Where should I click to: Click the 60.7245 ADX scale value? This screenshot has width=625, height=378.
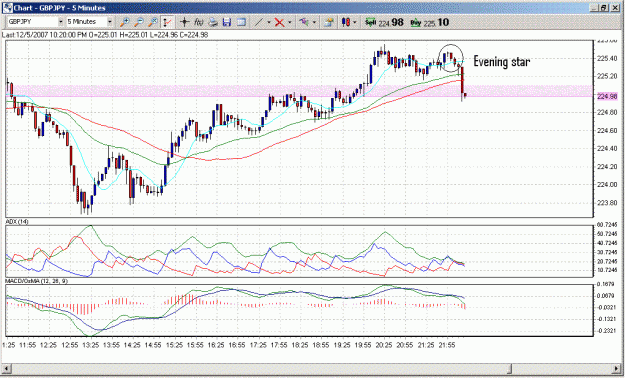(607, 225)
